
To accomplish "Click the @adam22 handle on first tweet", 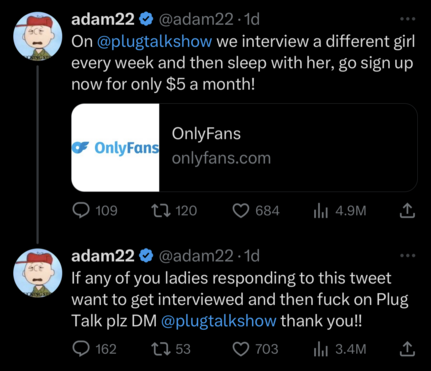I will coord(196,20).
